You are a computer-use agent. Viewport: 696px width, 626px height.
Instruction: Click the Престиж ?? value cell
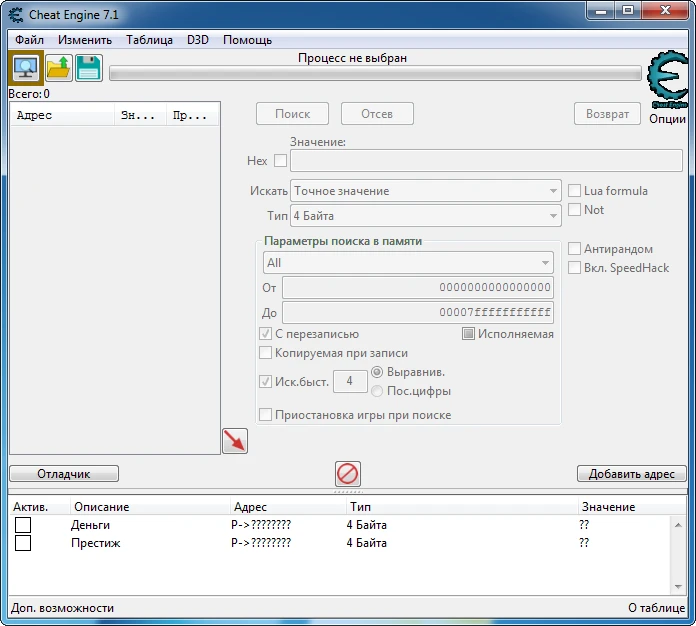point(584,543)
